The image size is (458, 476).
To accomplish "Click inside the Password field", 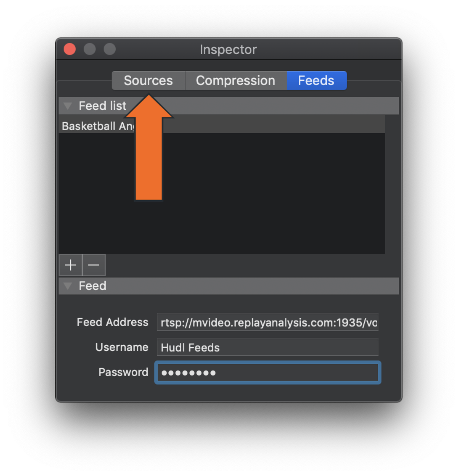I will (x=267, y=373).
